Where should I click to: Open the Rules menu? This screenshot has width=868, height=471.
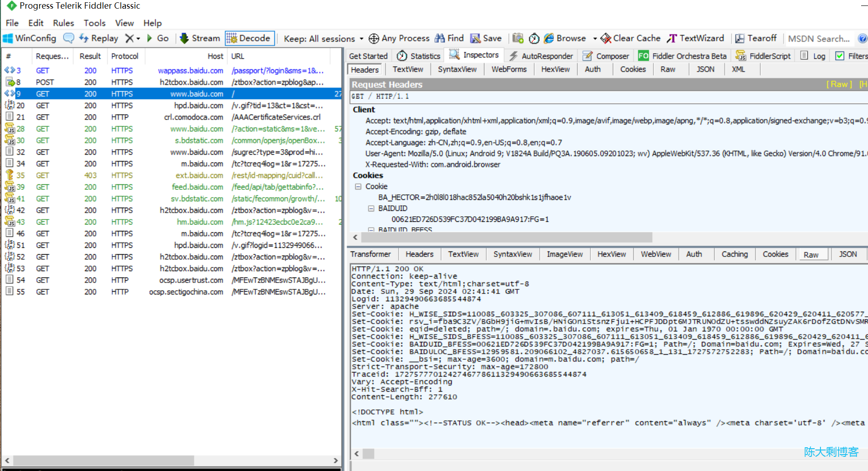click(x=63, y=23)
